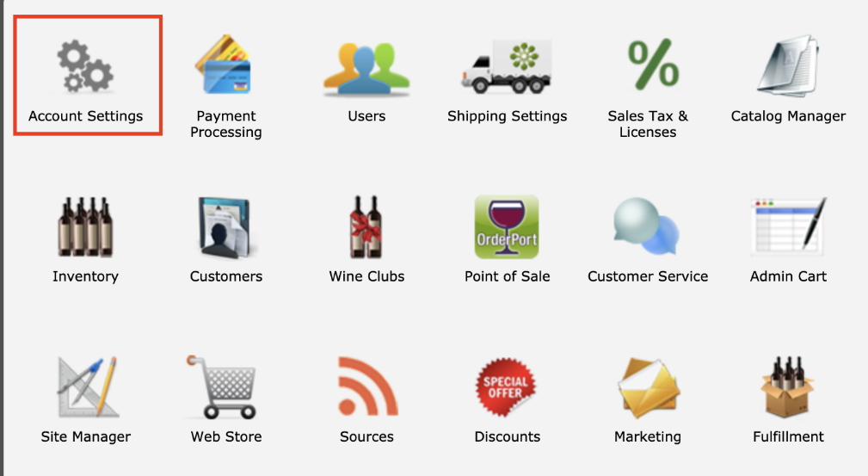Image resolution: width=868 pixels, height=476 pixels.
Task: Open the Wine Clubs ribbon bottles icon
Action: (366, 226)
